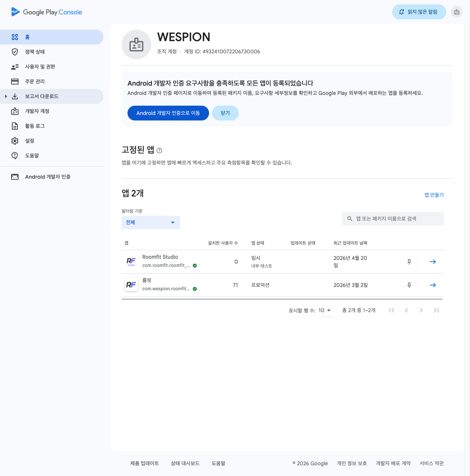Click the help icon beside 고정된 앱
The height and width of the screenshot is (476, 470).
pos(159,151)
